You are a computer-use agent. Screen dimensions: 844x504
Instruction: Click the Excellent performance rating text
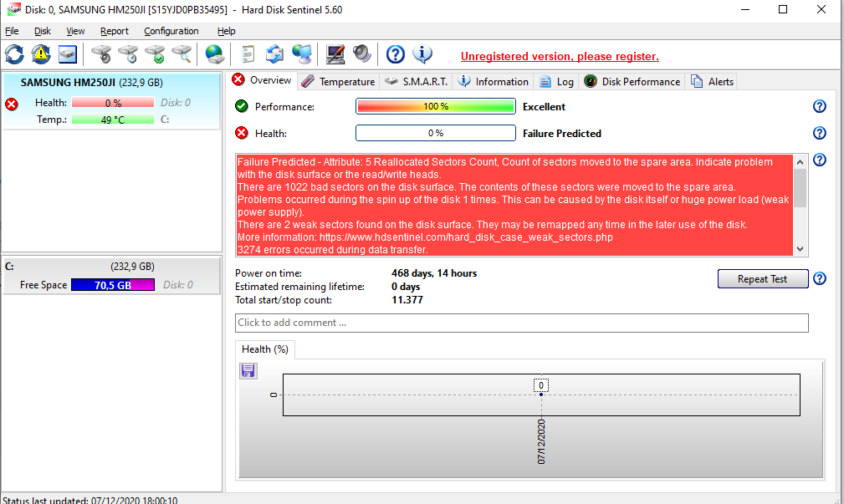[544, 106]
